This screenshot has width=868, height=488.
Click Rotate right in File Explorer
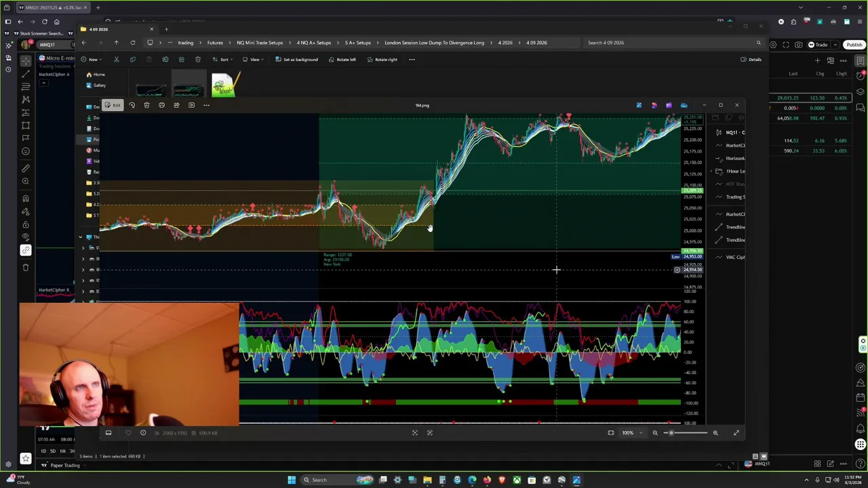(x=382, y=60)
